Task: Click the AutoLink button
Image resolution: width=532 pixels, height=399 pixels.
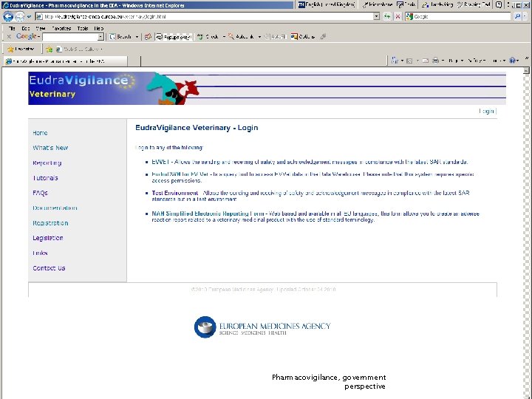Action: click(241, 37)
